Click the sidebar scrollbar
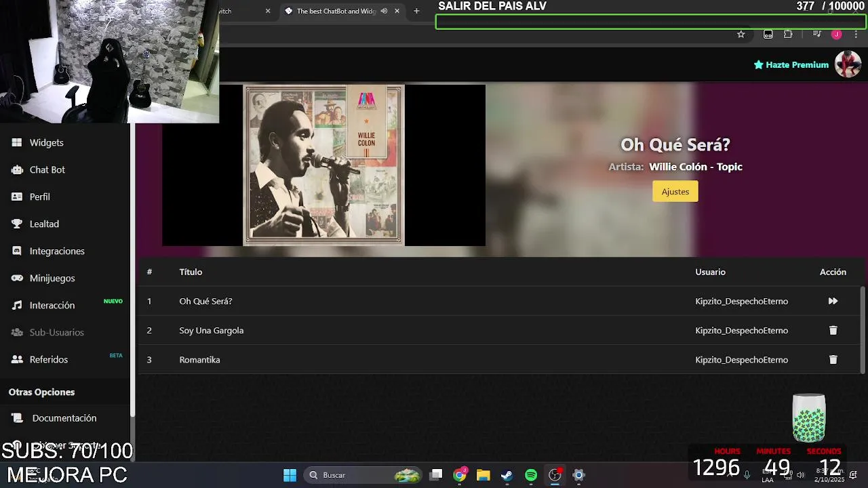This screenshot has width=868, height=488. [x=133, y=271]
